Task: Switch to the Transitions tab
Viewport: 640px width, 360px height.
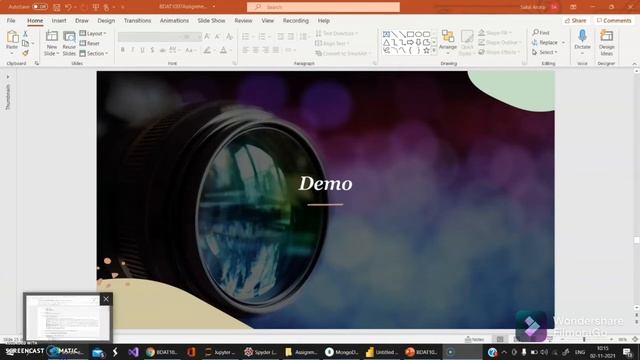Action: (138, 20)
